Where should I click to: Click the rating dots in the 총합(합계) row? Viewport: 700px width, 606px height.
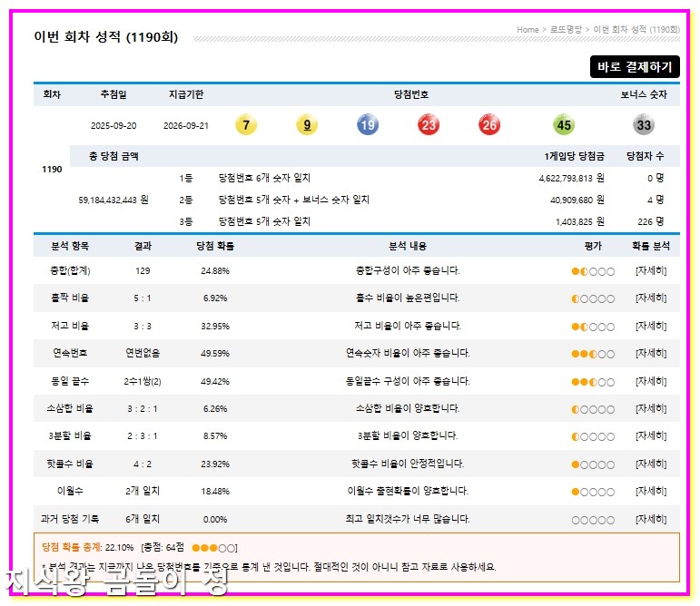coord(593,271)
